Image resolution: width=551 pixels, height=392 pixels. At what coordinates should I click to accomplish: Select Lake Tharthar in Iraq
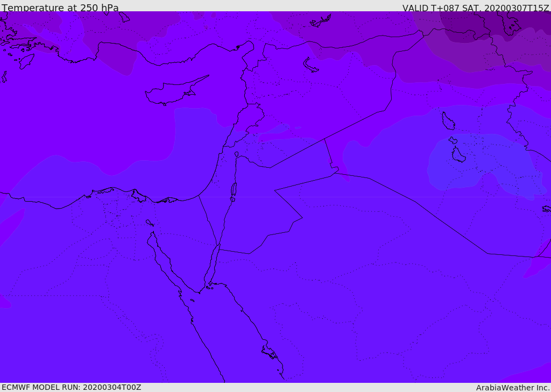click(448, 121)
